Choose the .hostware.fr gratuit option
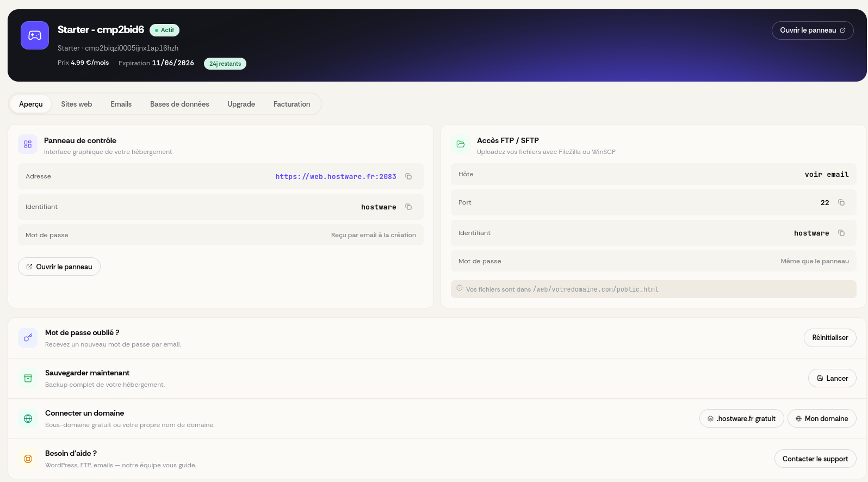Screen dimensions: 868x482 point(742,418)
